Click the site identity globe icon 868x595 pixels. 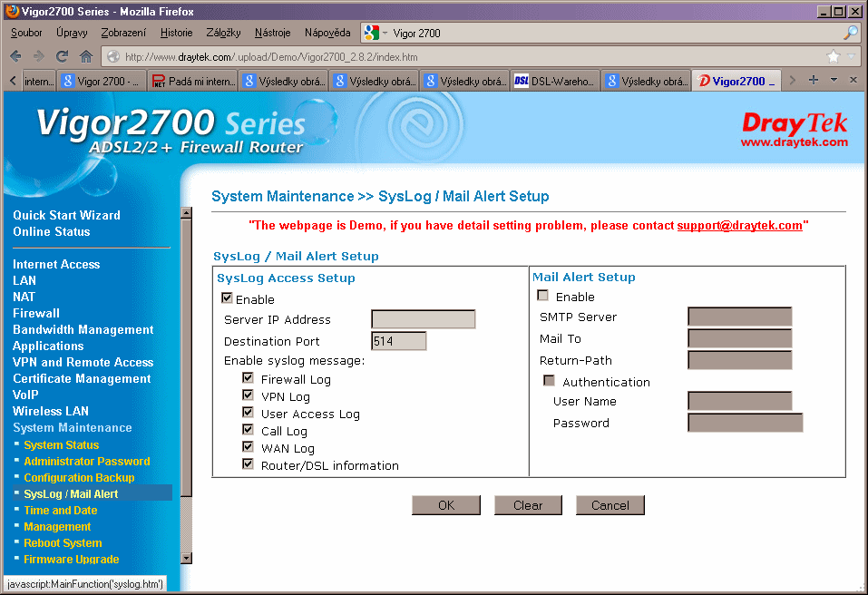(x=113, y=56)
